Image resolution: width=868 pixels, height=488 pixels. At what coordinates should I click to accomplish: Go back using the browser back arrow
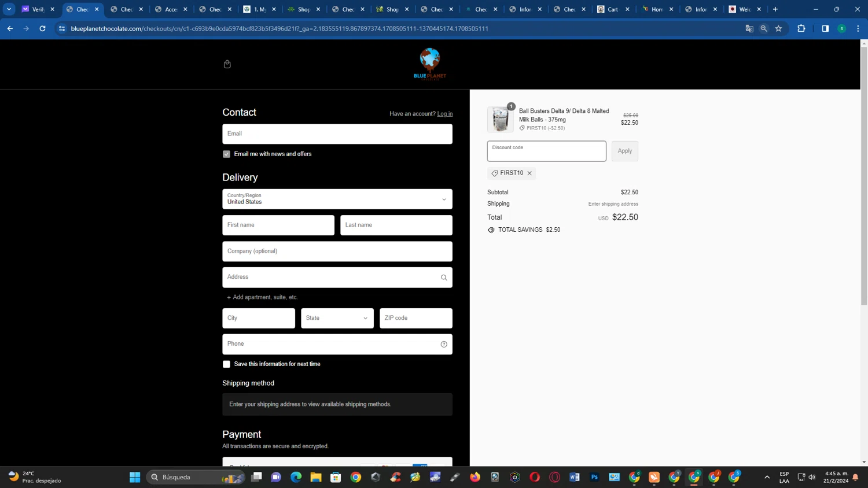10,28
